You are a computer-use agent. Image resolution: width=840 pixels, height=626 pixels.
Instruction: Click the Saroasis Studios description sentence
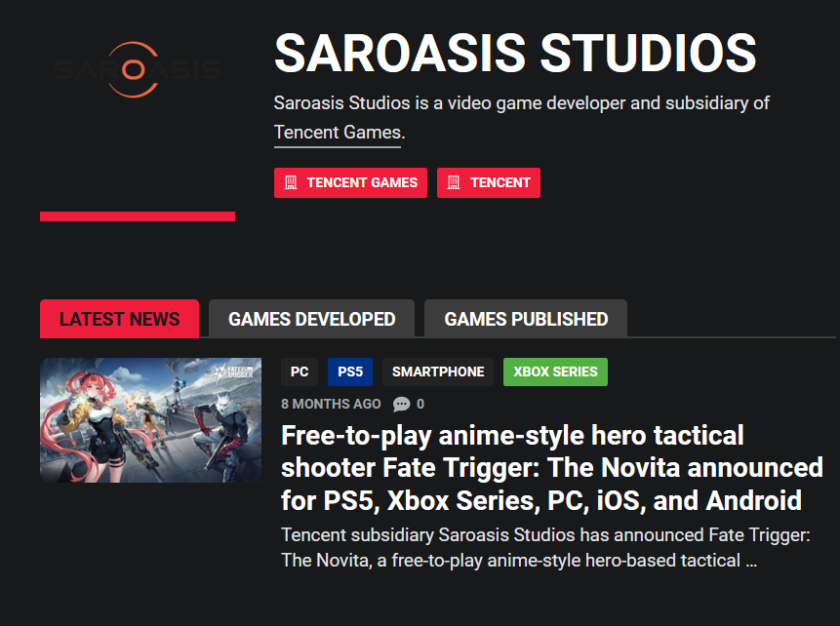coord(522,117)
